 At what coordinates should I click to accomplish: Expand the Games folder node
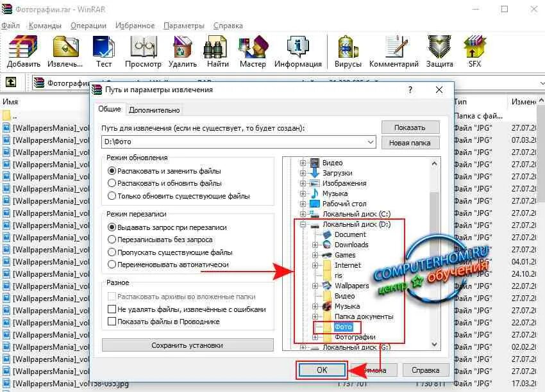315,255
